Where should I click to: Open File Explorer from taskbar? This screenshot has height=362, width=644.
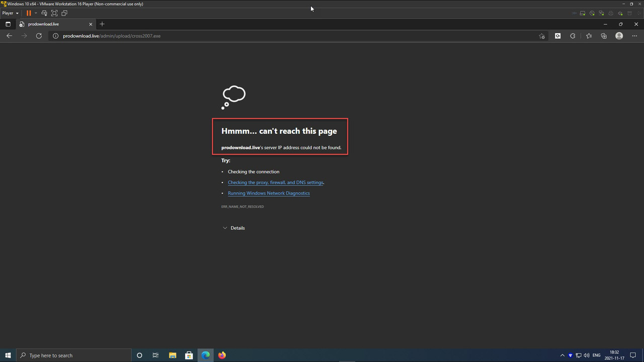(172, 355)
